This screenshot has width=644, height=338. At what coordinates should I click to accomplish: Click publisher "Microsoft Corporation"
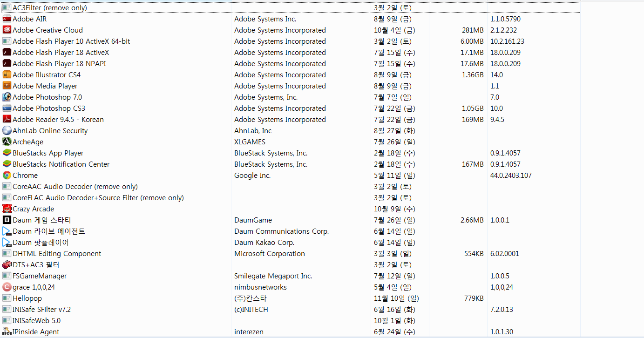coord(270,254)
